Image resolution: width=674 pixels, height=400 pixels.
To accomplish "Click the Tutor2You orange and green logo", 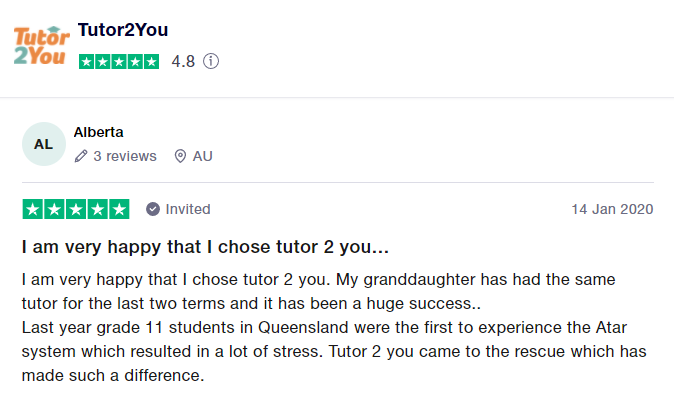I will pos(39,45).
